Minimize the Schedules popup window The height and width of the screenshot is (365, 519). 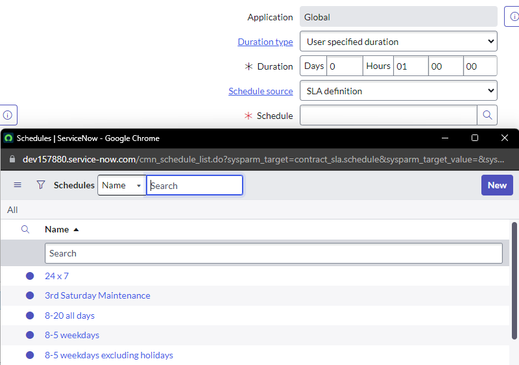(x=445, y=138)
